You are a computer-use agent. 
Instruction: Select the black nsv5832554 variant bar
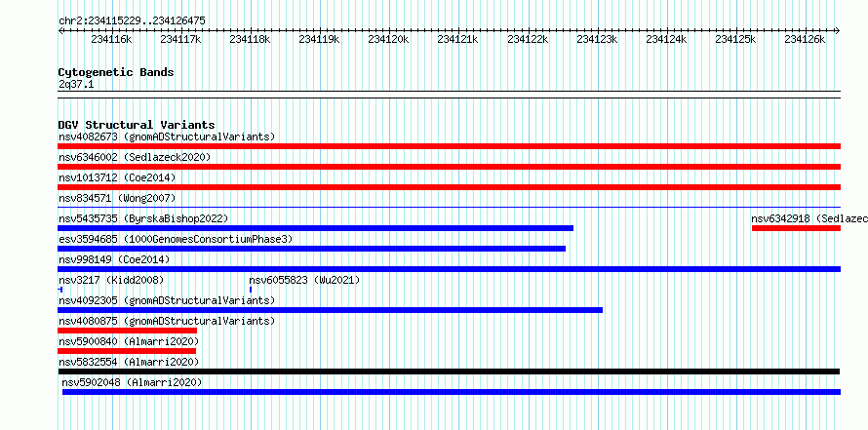coord(449,371)
